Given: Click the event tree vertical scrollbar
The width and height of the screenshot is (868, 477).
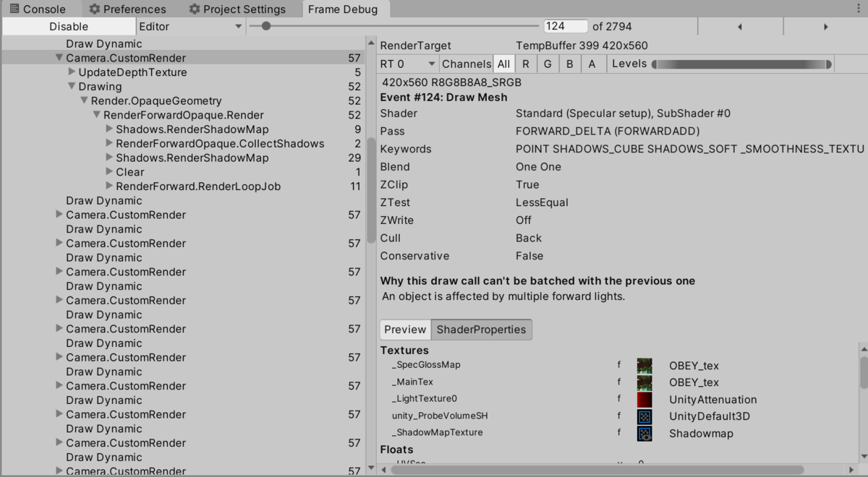Looking at the screenshot, I should (x=371, y=192).
